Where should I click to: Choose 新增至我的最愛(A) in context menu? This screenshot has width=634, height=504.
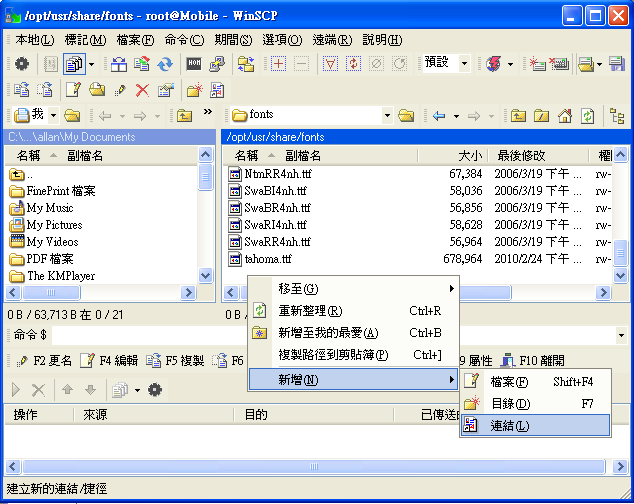(x=353, y=332)
